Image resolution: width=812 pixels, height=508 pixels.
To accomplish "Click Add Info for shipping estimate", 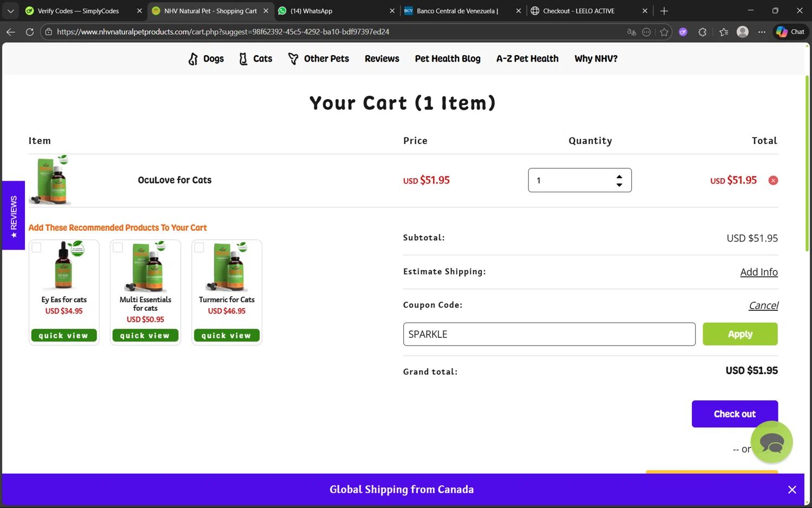I will [758, 272].
